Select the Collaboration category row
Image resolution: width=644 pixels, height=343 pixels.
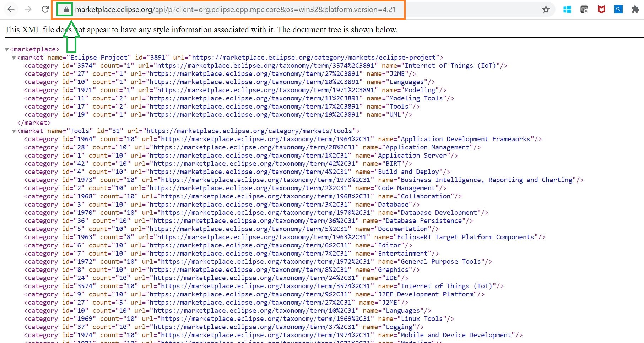[243, 196]
